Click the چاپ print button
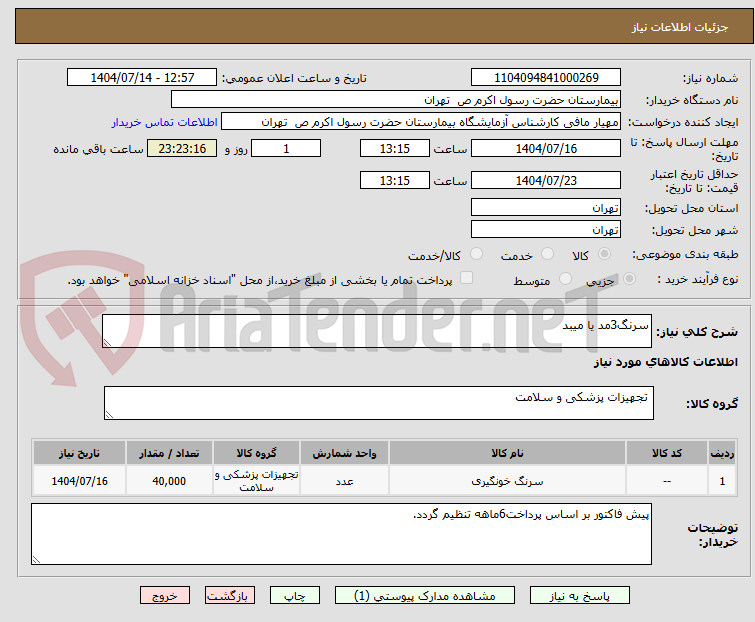 point(294,596)
